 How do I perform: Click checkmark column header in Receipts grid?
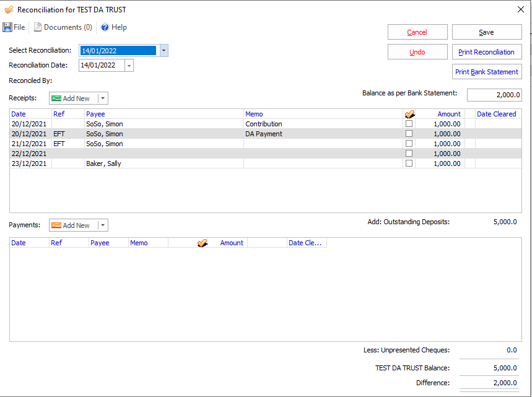click(409, 114)
